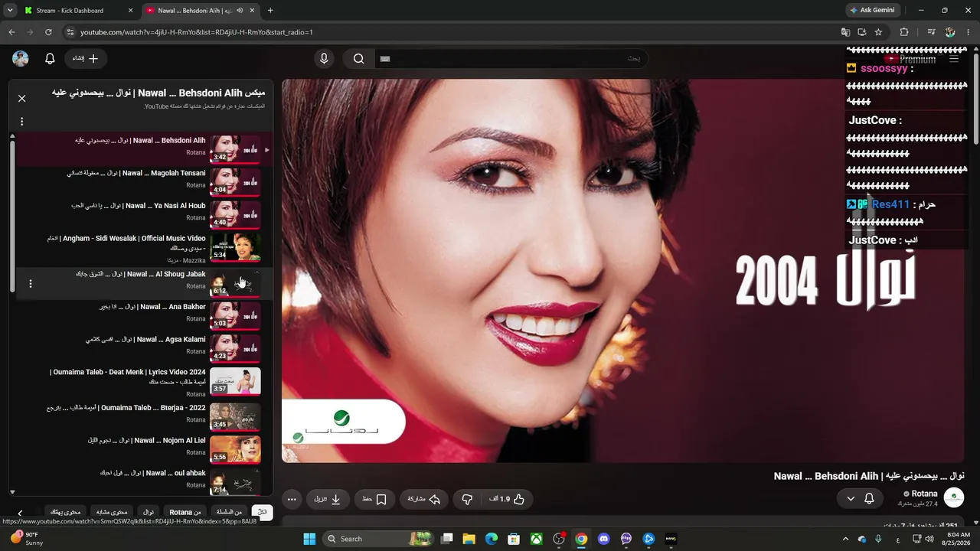Open the YouTube hamburger guide menu
This screenshot has height=551, width=980.
coord(954,59)
